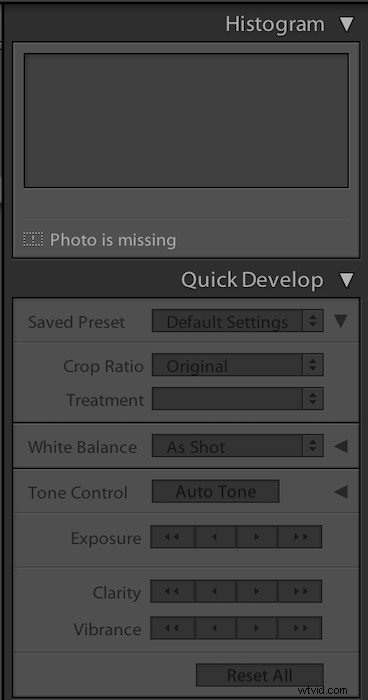Collapse the Histogram panel triangle

tap(347, 24)
